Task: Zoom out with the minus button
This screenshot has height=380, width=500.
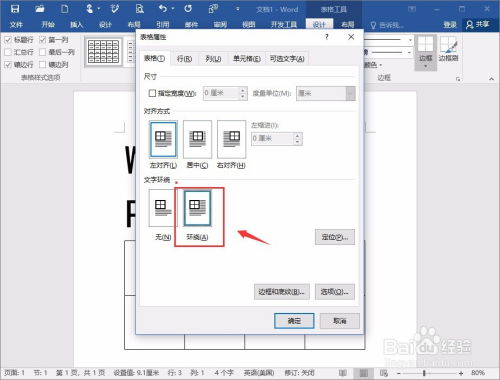Action: point(399,373)
